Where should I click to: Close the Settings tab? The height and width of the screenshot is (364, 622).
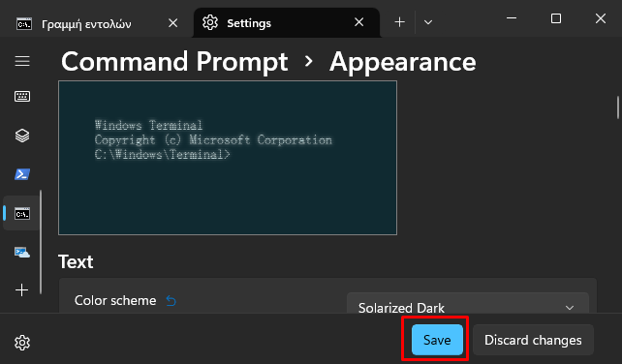click(x=359, y=22)
